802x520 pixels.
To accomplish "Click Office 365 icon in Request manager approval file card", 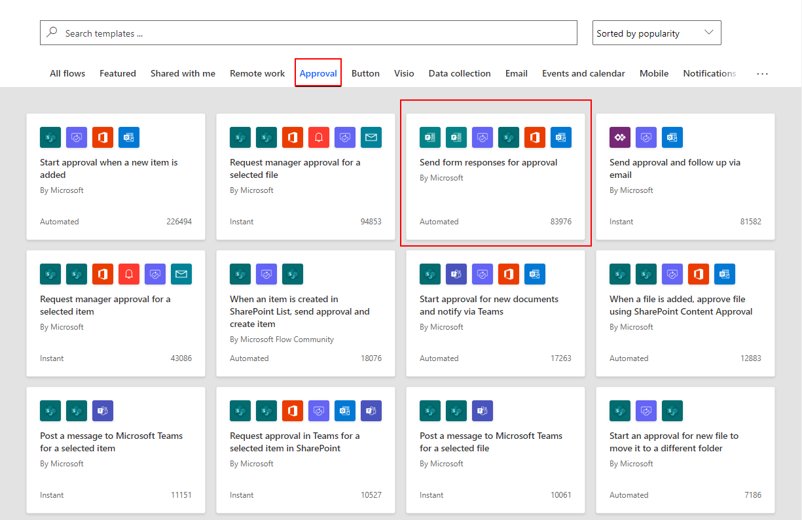I will (292, 137).
